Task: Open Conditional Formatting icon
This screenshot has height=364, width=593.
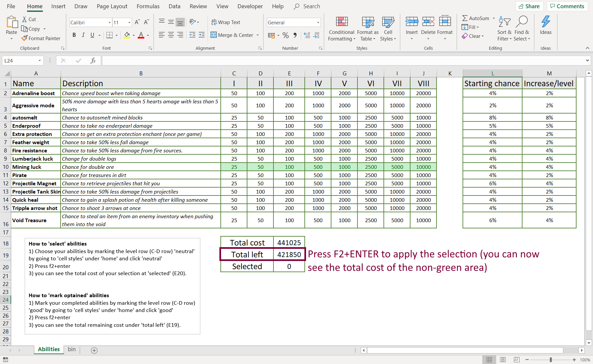Action: [342, 22]
